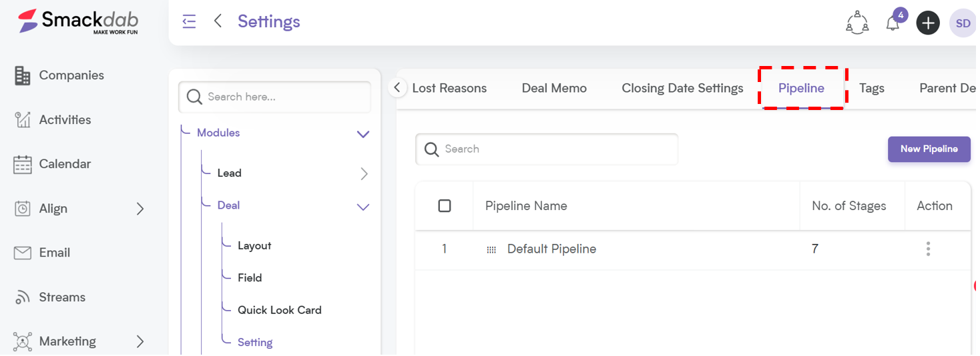Open the Calendar icon in sidebar
Viewport: 980px width, 356px height.
pyautogui.click(x=23, y=164)
